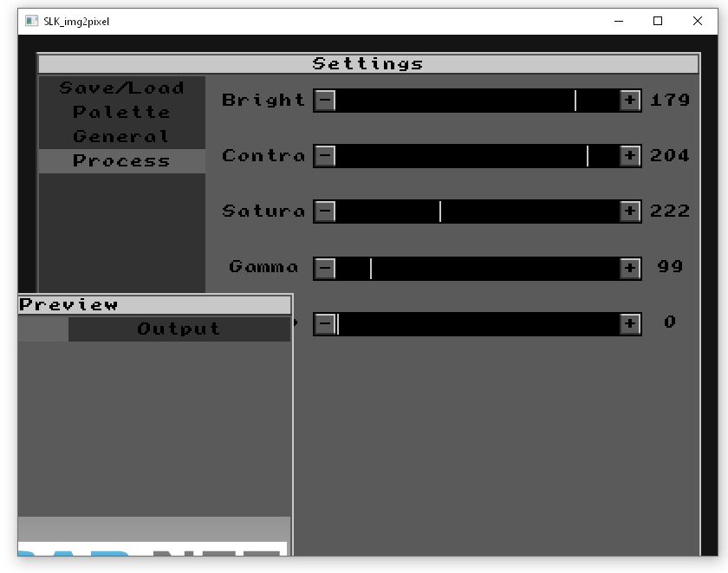Click the Contra value 204
The width and height of the screenshot is (728, 573).
click(670, 156)
